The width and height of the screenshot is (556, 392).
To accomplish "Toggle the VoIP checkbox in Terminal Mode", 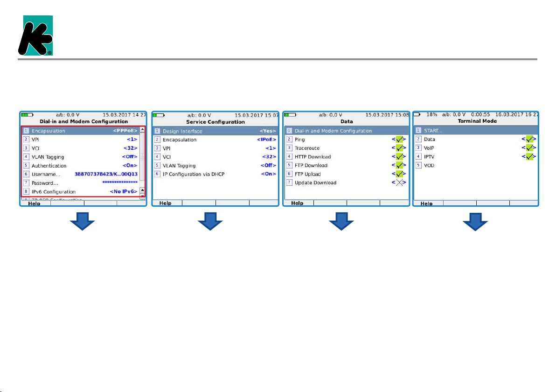I will tap(528, 148).
